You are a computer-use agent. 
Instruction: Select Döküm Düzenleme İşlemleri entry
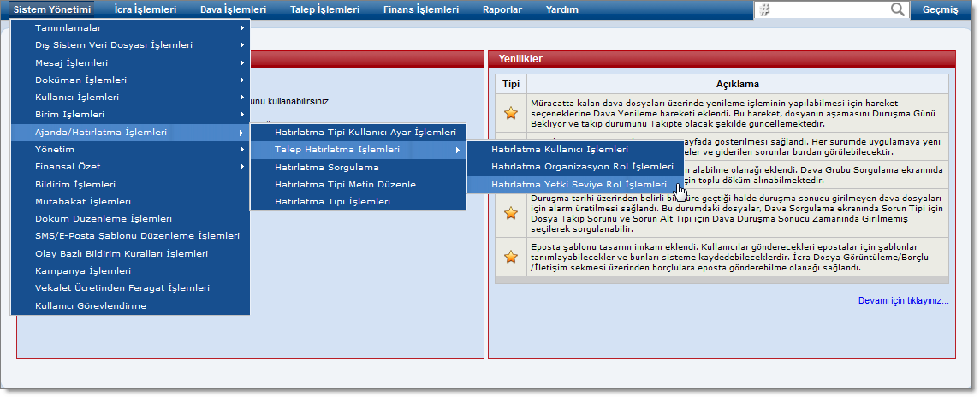pos(130,219)
